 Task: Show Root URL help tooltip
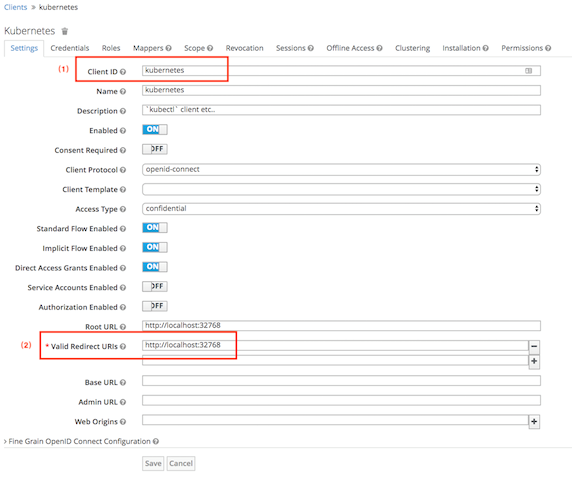click(x=123, y=327)
